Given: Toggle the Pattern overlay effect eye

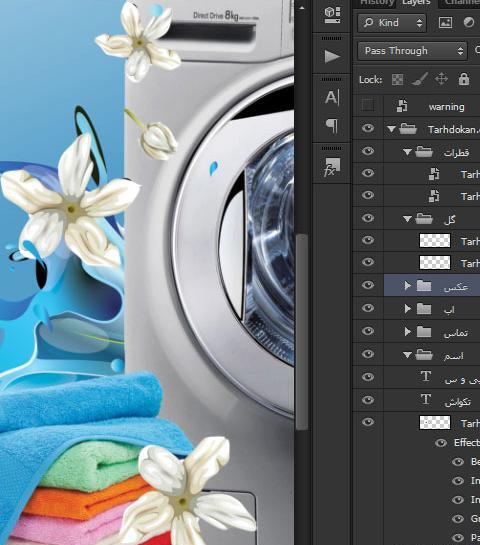Looking at the screenshot, I should (x=458, y=538).
